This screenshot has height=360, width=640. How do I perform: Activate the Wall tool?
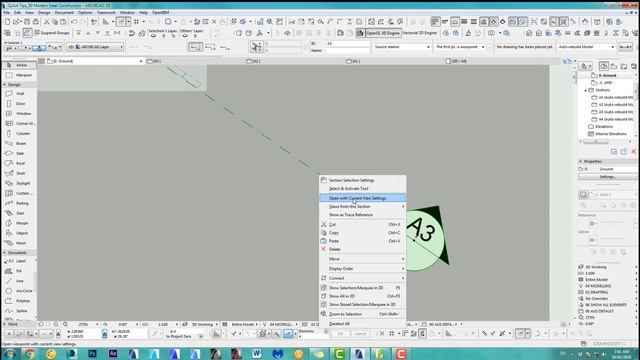(19, 93)
